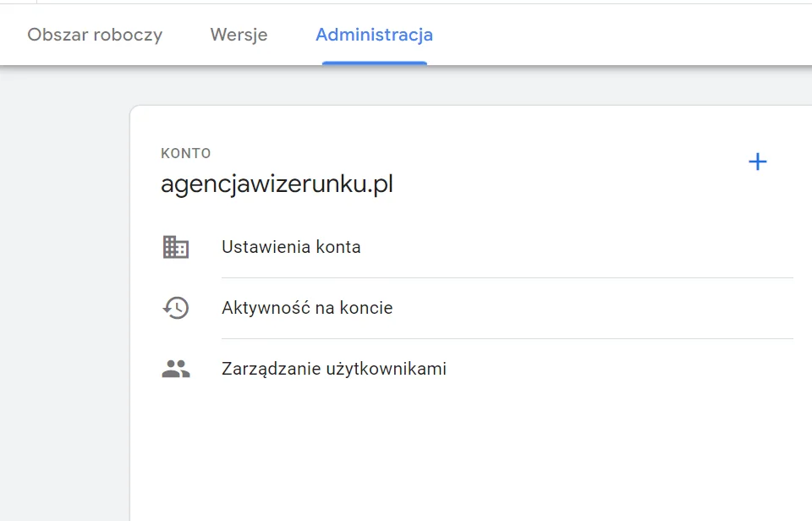Open Aktywność na koncie
The image size is (812, 521).
click(307, 308)
